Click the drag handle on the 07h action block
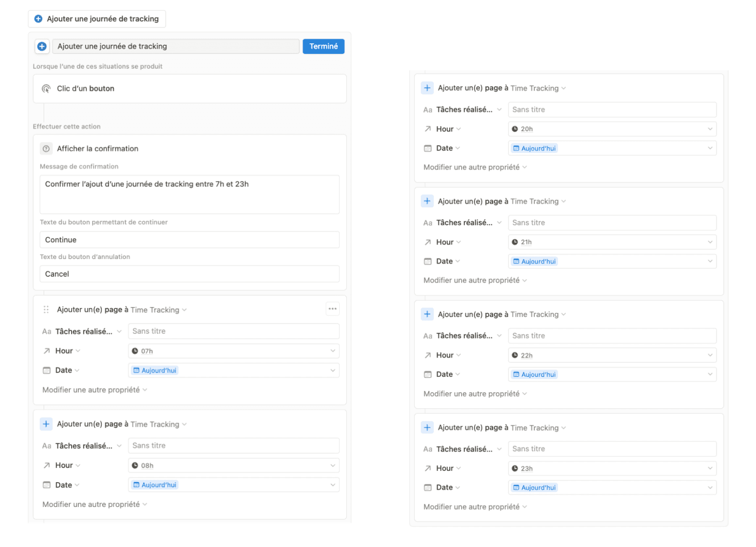The width and height of the screenshot is (756, 547). pyautogui.click(x=46, y=310)
